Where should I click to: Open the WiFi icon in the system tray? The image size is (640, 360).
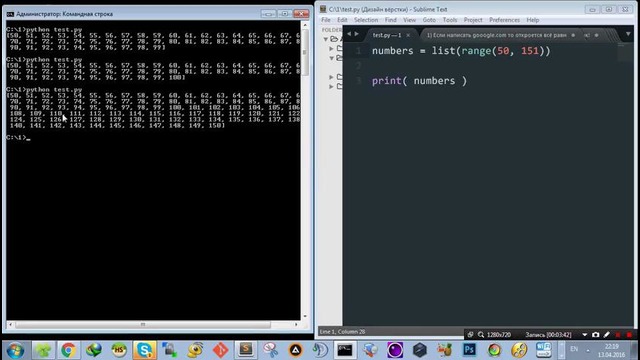[x=544, y=350]
